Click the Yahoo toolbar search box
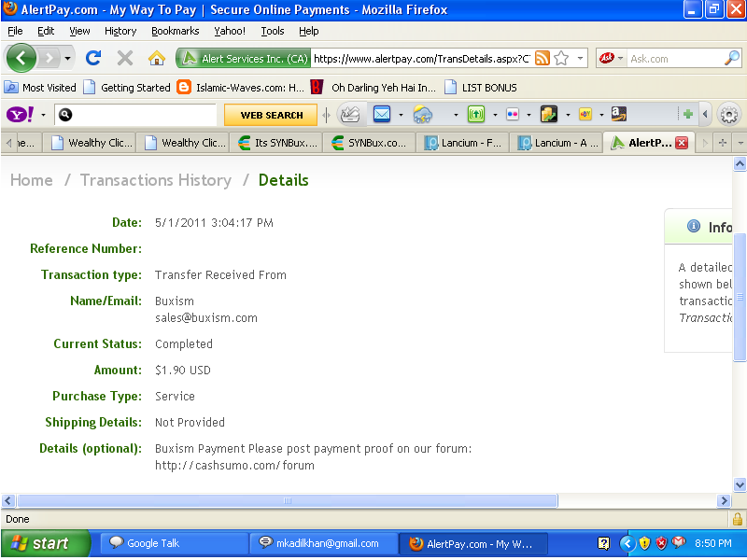The width and height of the screenshot is (747, 560). pyautogui.click(x=135, y=115)
